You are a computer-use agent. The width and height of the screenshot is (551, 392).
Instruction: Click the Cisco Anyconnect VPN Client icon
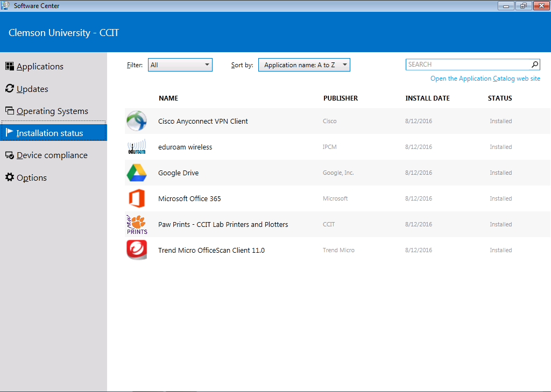tap(137, 121)
